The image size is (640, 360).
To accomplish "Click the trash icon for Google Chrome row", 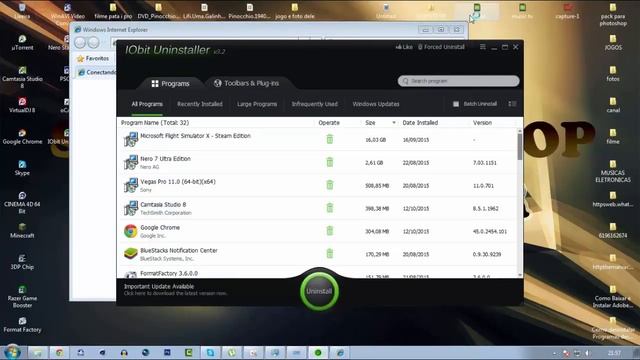I will coord(329,231).
